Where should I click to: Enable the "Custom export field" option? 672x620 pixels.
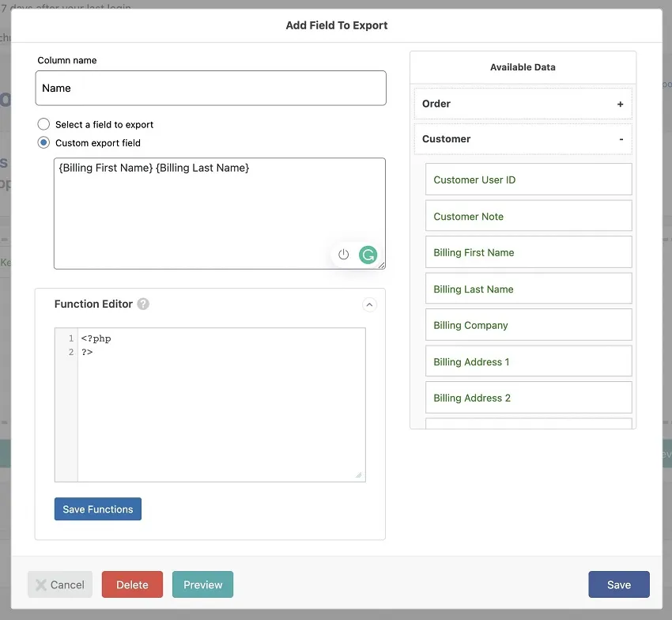click(43, 142)
